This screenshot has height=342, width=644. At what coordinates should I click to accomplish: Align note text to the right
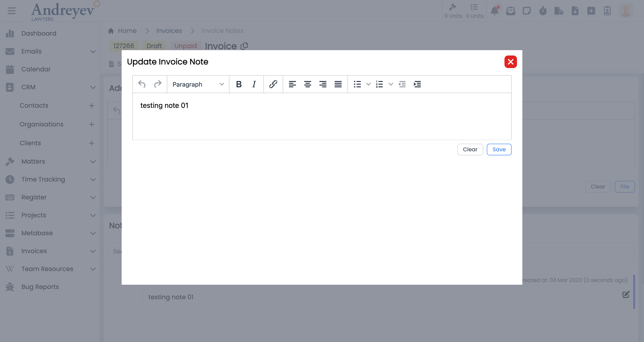323,84
